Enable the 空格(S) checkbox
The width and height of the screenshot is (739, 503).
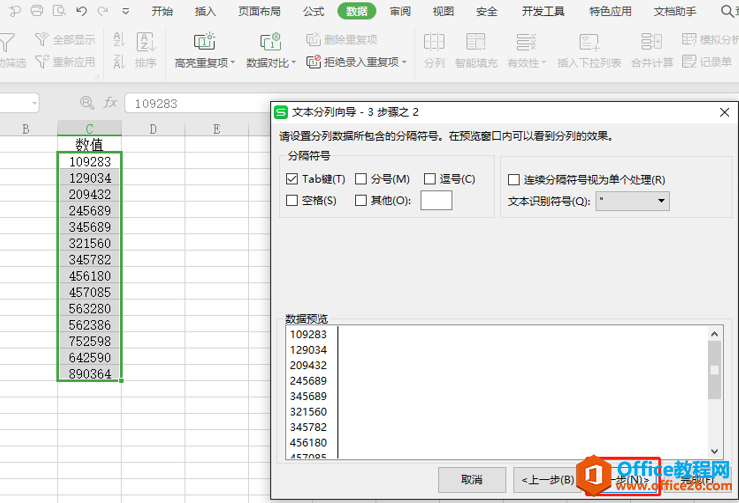click(x=292, y=200)
